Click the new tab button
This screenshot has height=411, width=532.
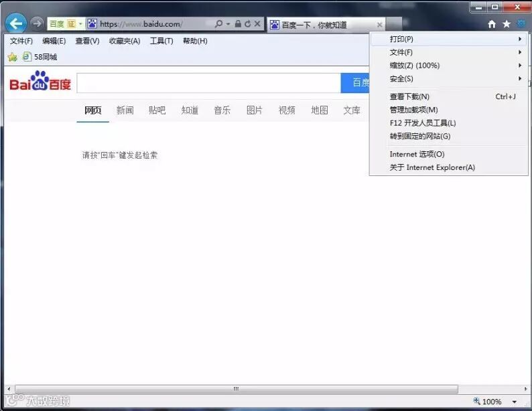[x=393, y=24]
